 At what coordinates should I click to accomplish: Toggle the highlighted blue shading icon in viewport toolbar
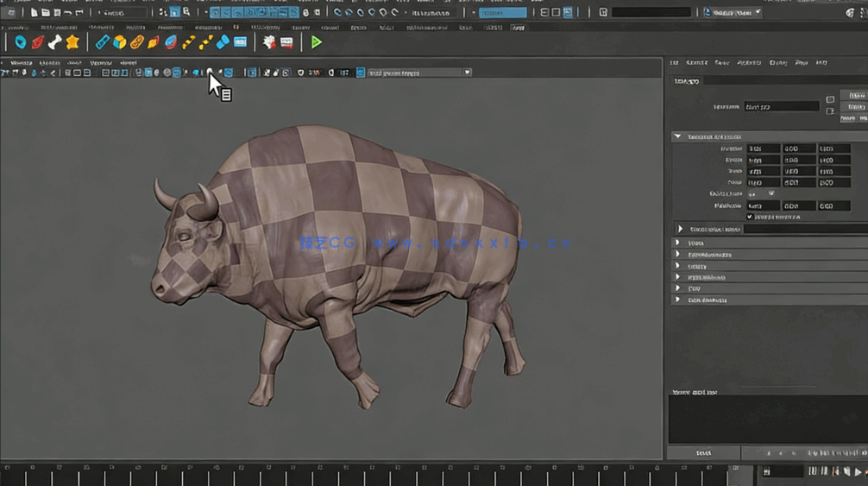pos(176,73)
